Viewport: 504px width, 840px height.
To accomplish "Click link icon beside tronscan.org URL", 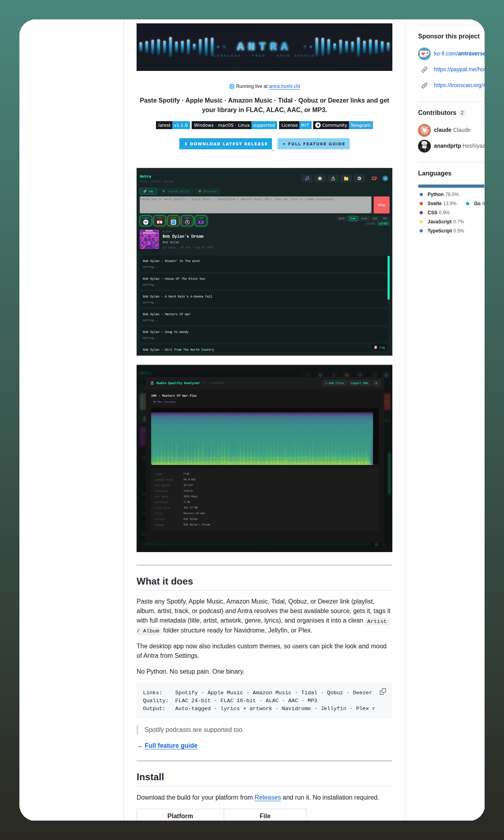I will click(424, 86).
